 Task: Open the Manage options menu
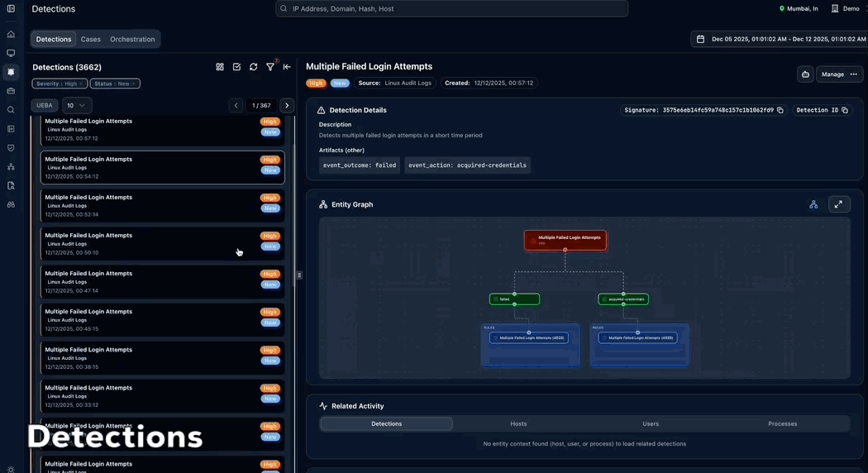[x=839, y=74]
